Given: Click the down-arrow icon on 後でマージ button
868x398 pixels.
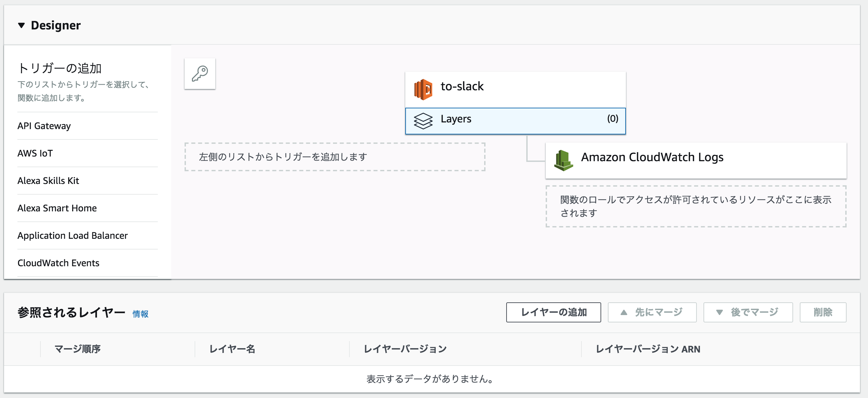Looking at the screenshot, I should [719, 312].
